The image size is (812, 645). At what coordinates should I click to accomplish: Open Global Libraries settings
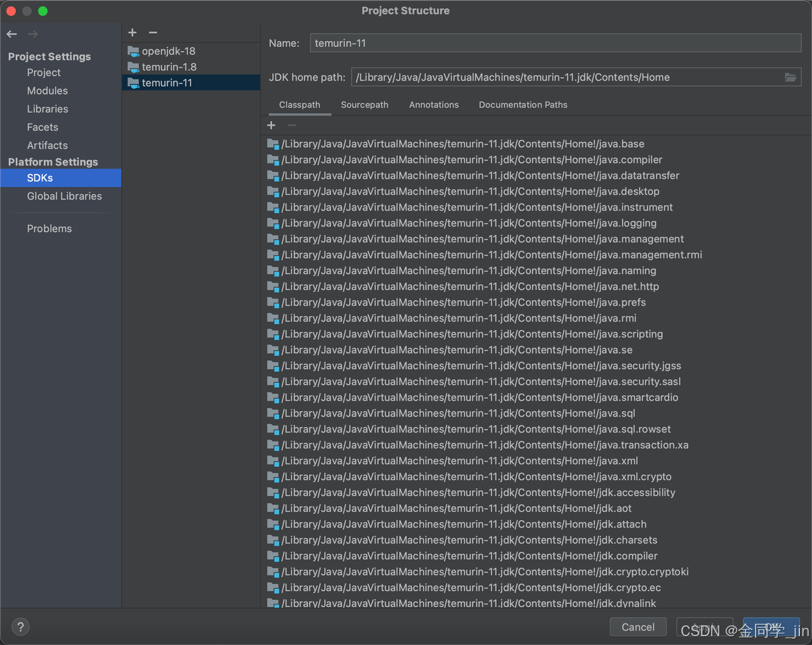[65, 196]
